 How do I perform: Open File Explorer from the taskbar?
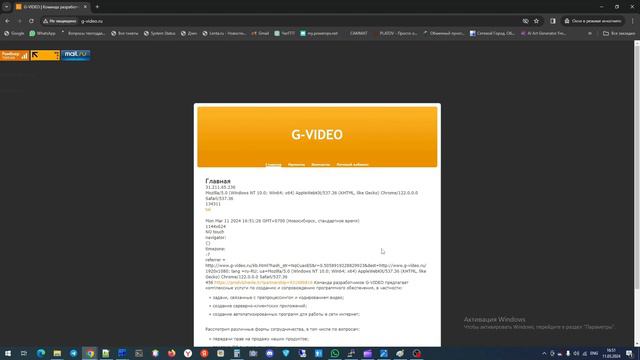pyautogui.click(x=57, y=353)
